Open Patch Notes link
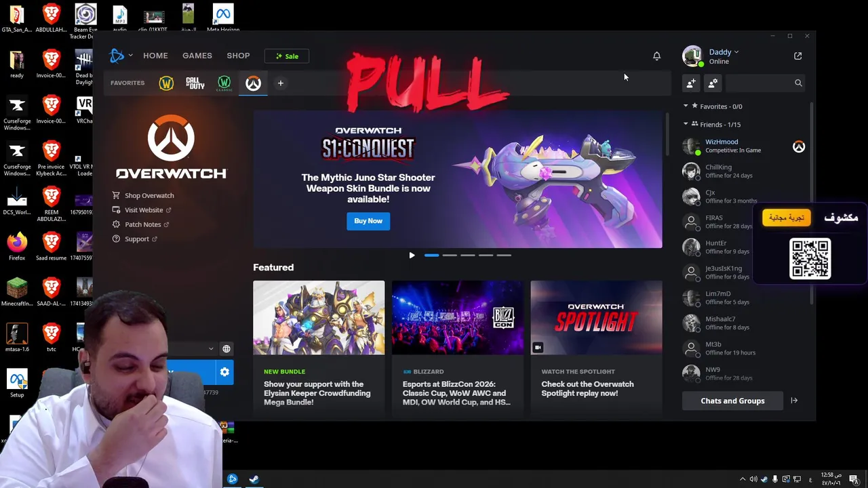Viewport: 868px width, 488px height. [x=140, y=224]
